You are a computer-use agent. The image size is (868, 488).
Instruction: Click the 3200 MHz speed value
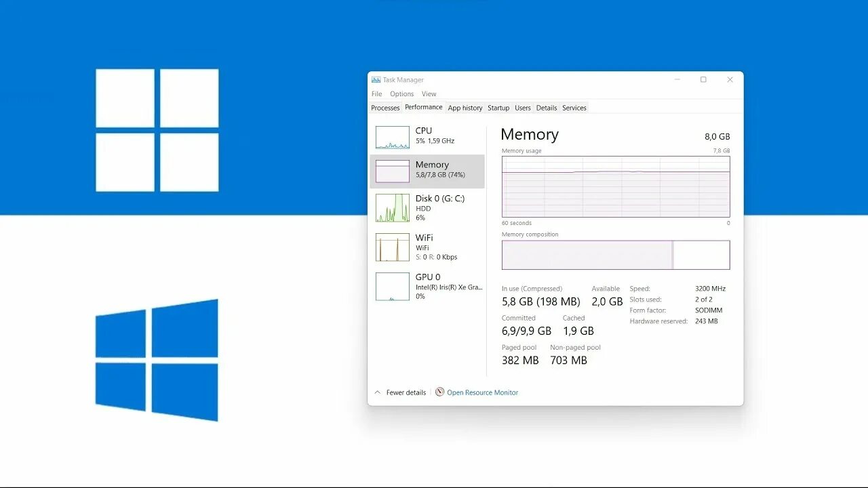pyautogui.click(x=710, y=289)
